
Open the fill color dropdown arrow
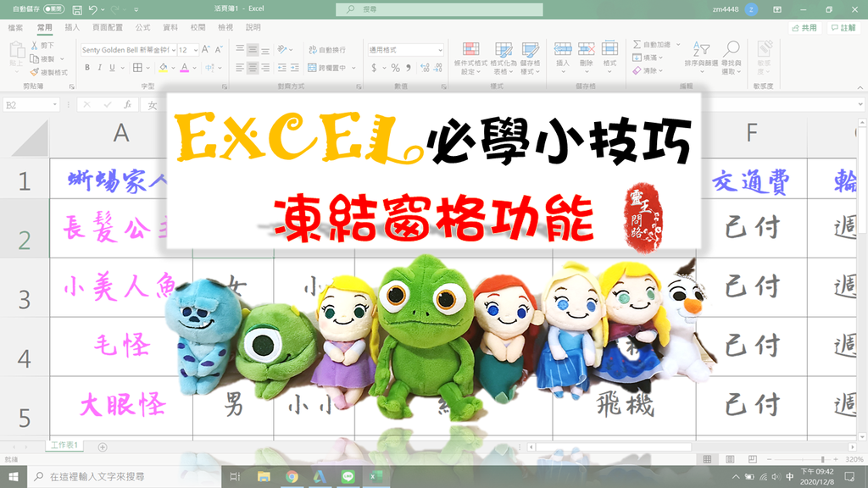[x=173, y=68]
